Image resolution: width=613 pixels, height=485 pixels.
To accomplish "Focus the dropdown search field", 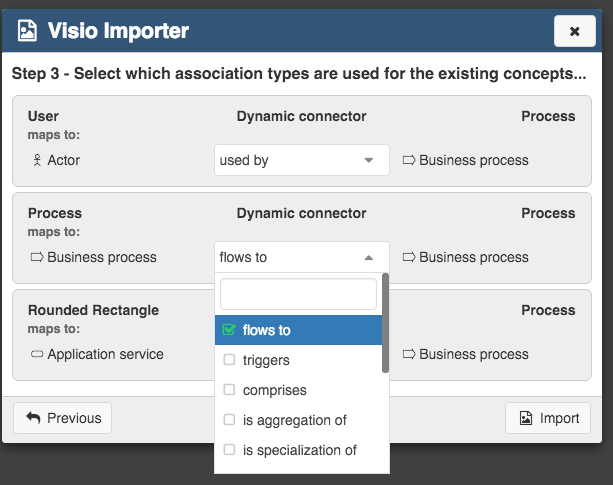I will [297, 294].
